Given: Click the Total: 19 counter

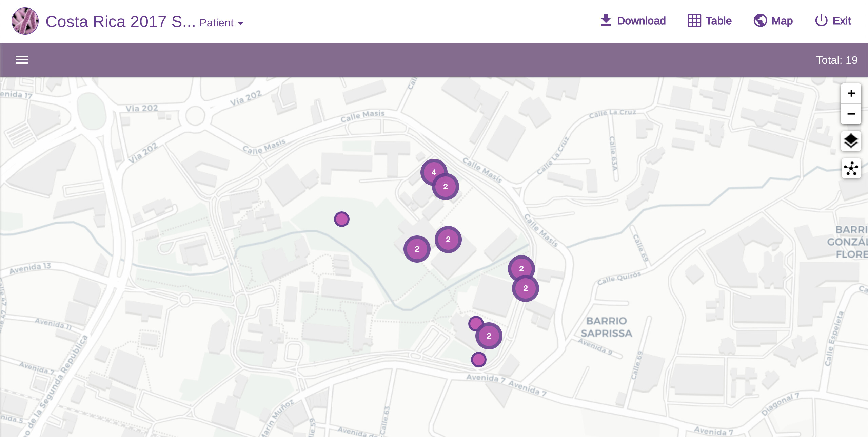Looking at the screenshot, I should click(x=836, y=60).
